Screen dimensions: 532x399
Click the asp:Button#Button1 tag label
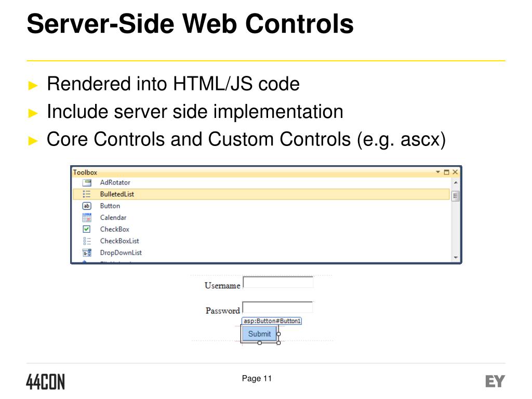point(272,321)
